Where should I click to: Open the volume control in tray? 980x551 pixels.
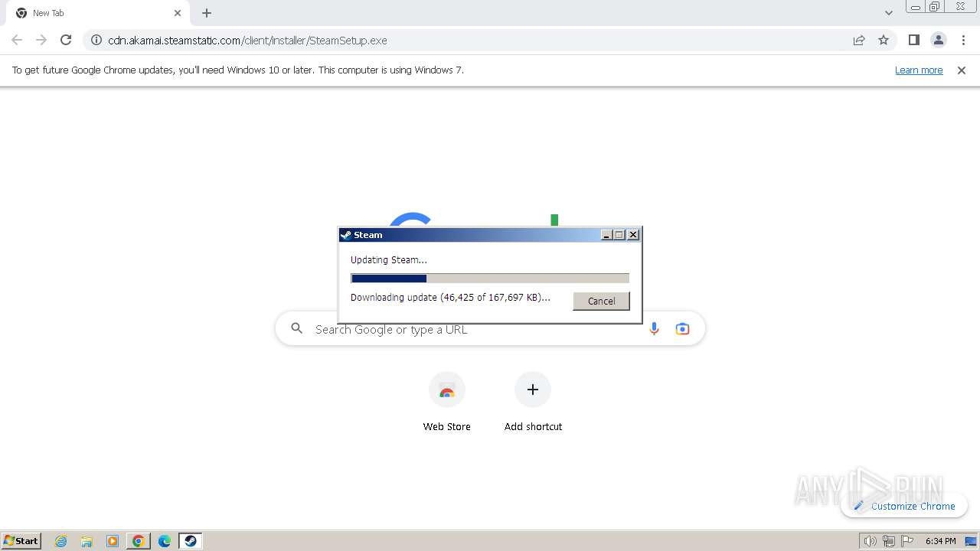[870, 541]
